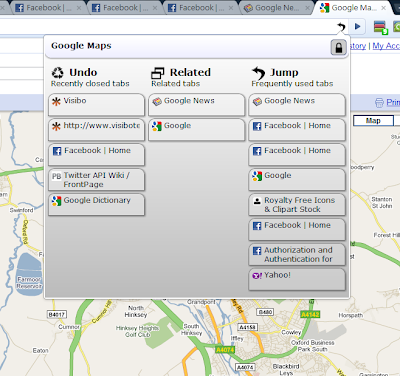
Task: Click the red card stack toolbar icon
Action: 380,27
